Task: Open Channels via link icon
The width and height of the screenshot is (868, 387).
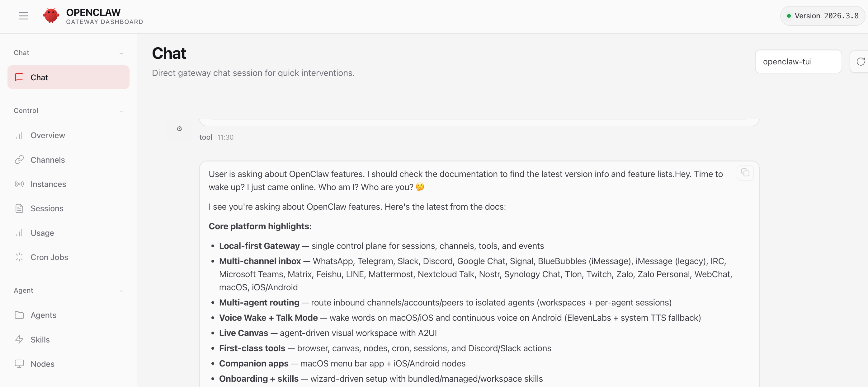Action: click(x=19, y=160)
